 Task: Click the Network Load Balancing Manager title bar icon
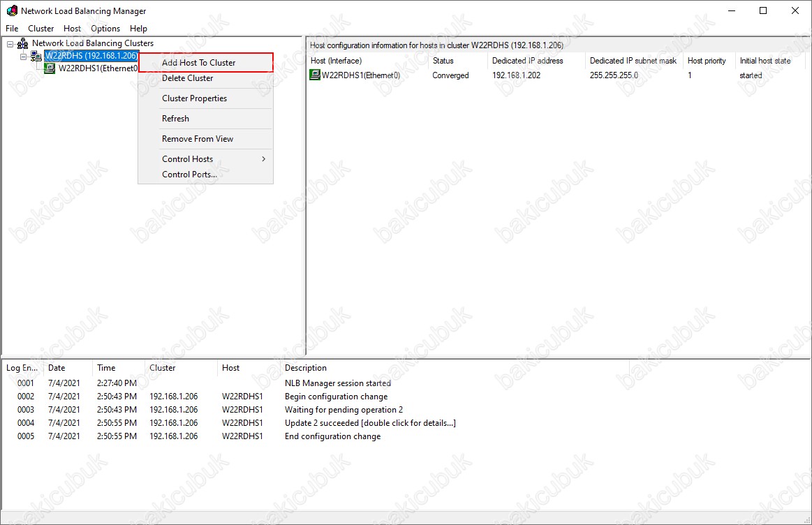point(12,11)
